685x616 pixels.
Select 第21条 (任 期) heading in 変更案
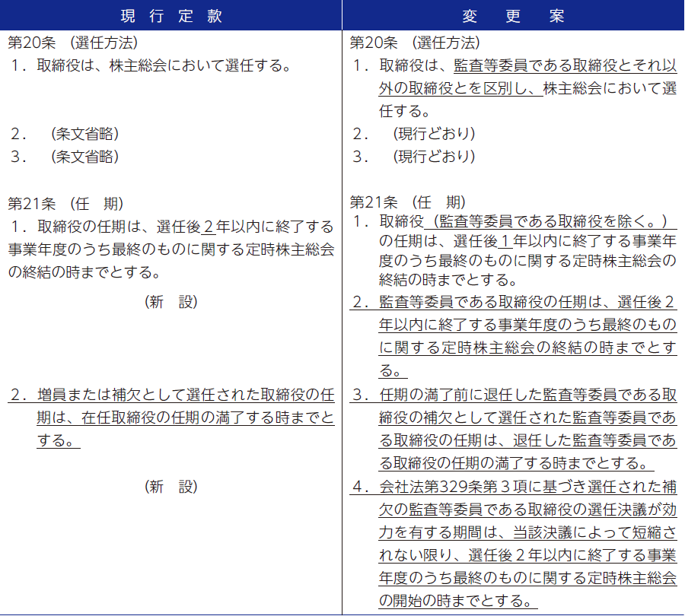click(x=407, y=202)
